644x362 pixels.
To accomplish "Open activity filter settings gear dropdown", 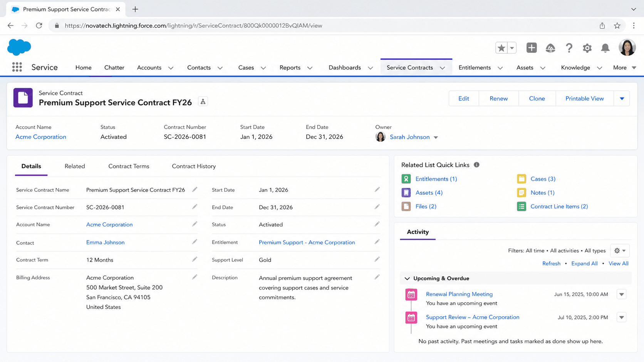I will [620, 250].
